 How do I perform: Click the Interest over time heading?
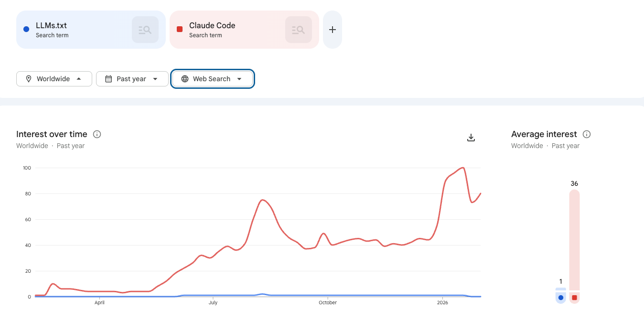tap(52, 134)
